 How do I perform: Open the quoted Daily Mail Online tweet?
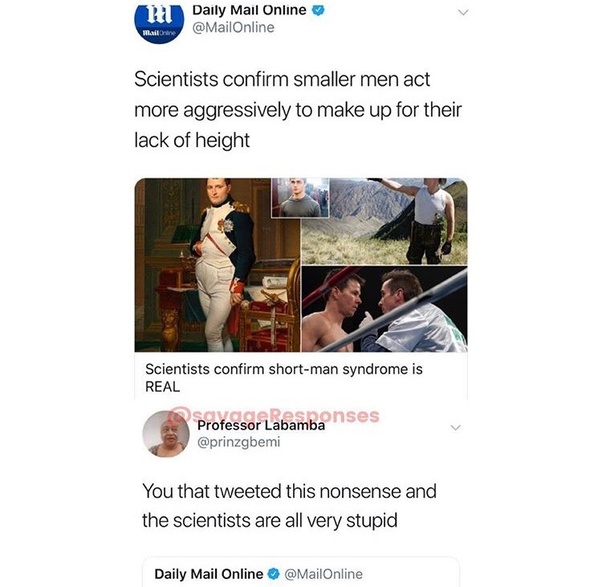tap(301, 572)
